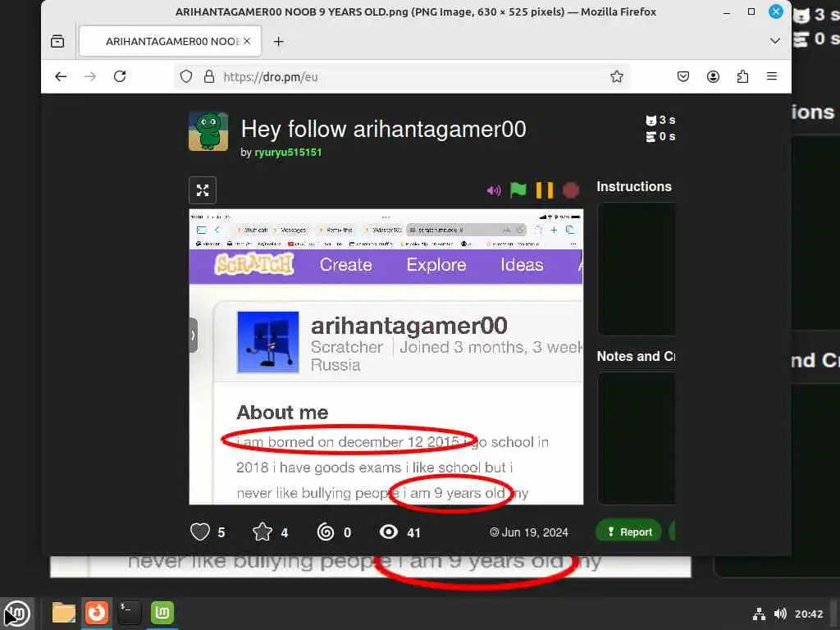Click the heart love icon

click(200, 532)
